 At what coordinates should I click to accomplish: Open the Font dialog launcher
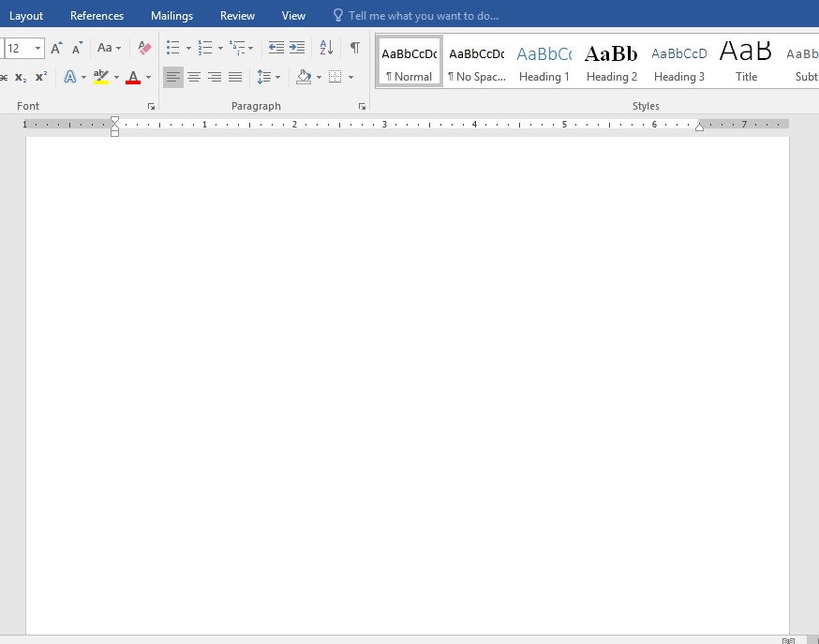[152, 107]
